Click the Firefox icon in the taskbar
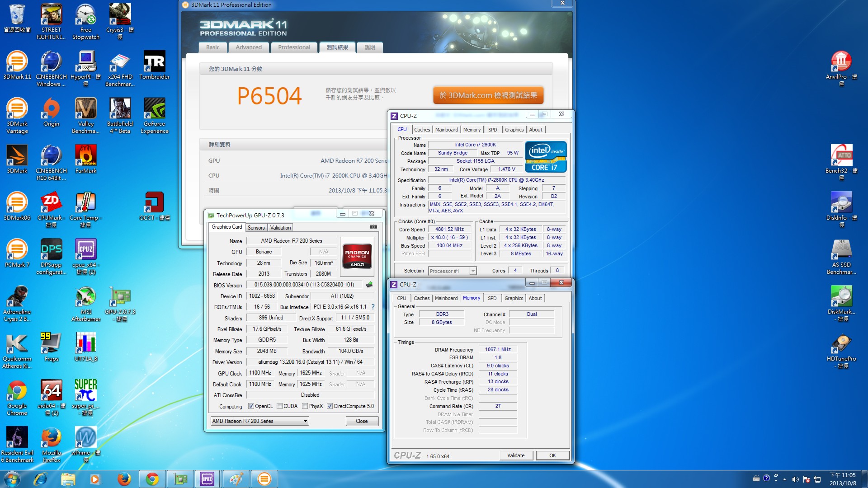 pyautogui.click(x=124, y=479)
